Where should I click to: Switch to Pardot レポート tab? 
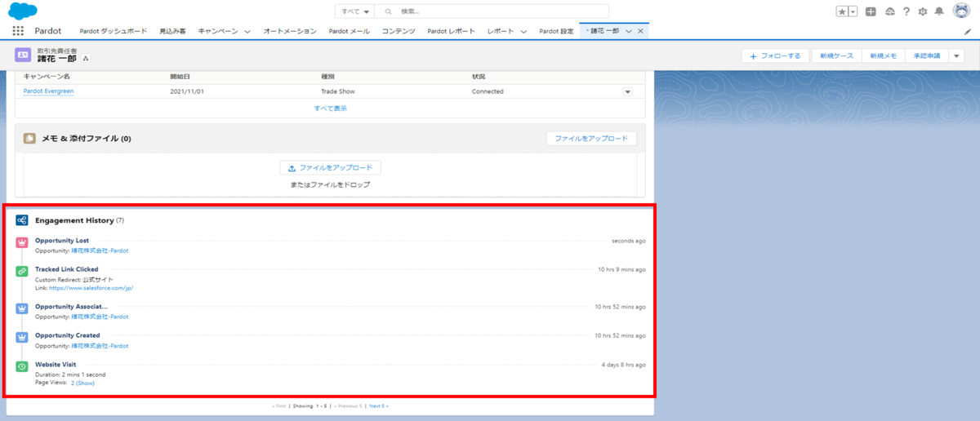point(451,31)
